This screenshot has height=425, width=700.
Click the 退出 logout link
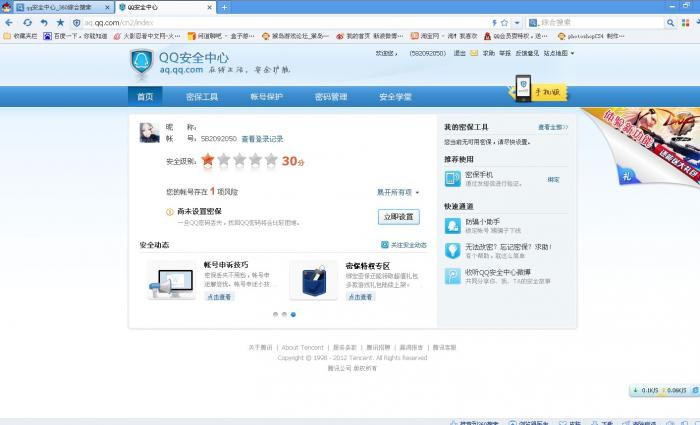[x=459, y=53]
